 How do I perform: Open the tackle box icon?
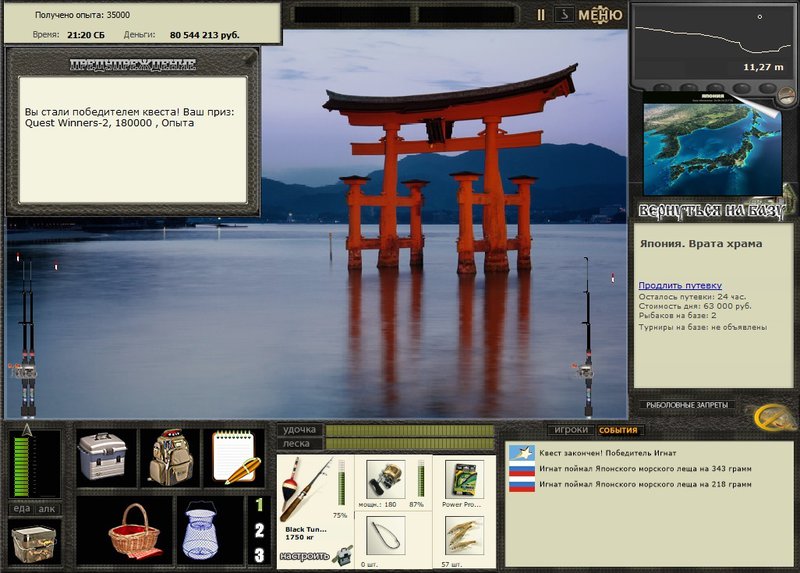click(102, 457)
